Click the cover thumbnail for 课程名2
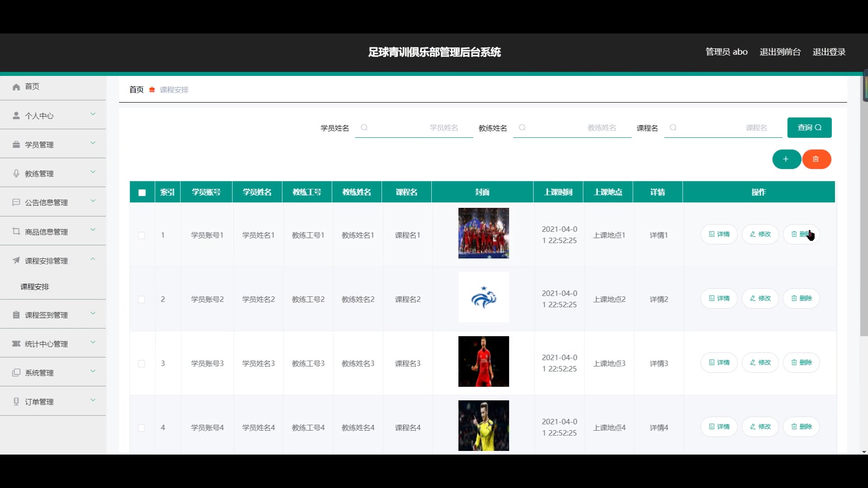 [x=483, y=297]
